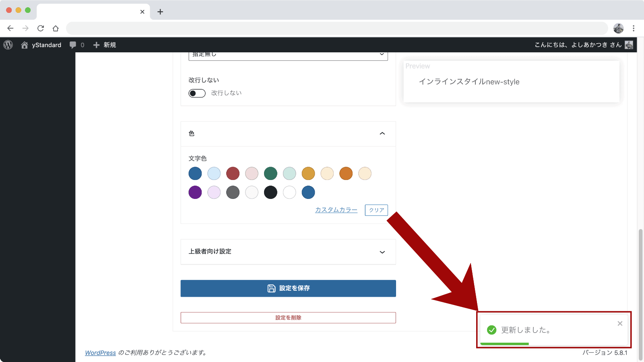
Task: Click the 文字色 label
Action: click(198, 158)
